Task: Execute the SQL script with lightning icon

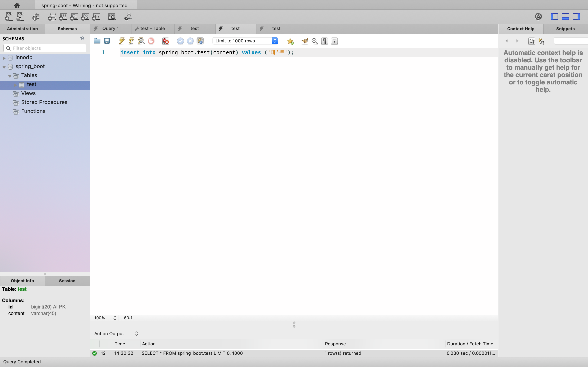Action: click(x=121, y=41)
